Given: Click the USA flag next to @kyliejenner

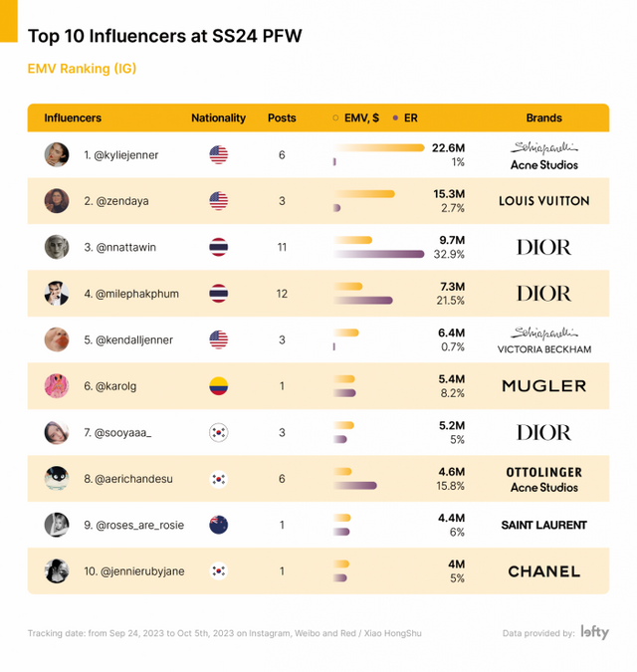Looking at the screenshot, I should tap(219, 154).
